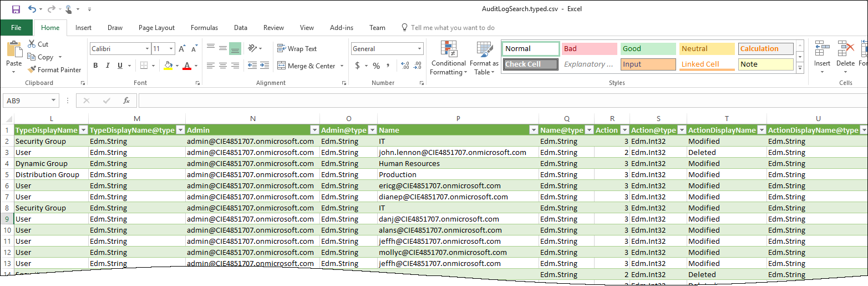
Task: Click the Cut scissors icon
Action: pyautogui.click(x=32, y=44)
